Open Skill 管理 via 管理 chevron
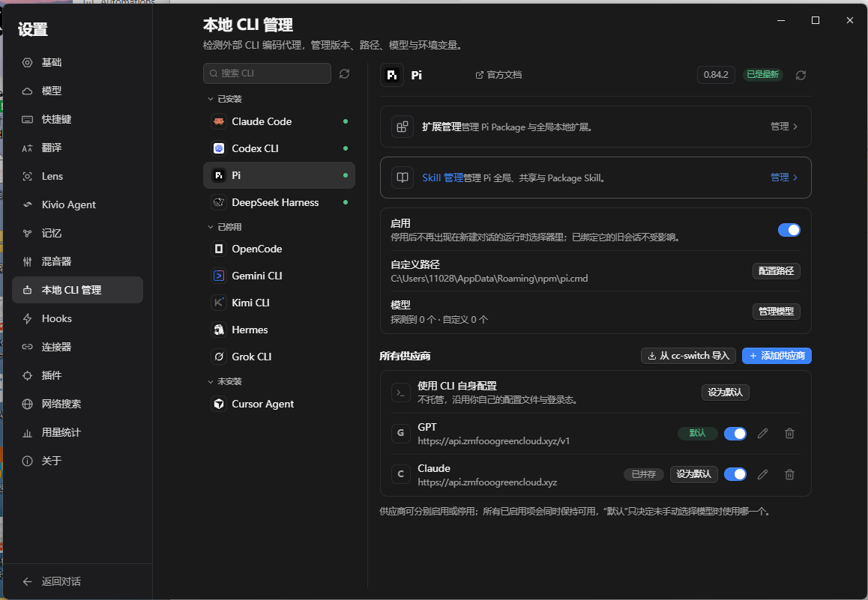868x600 pixels. 784,178
